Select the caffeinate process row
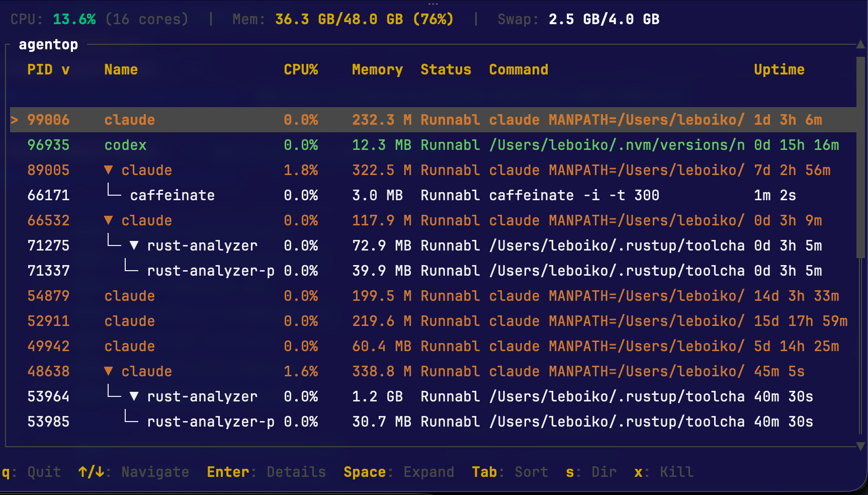868x495 pixels. coord(172,195)
